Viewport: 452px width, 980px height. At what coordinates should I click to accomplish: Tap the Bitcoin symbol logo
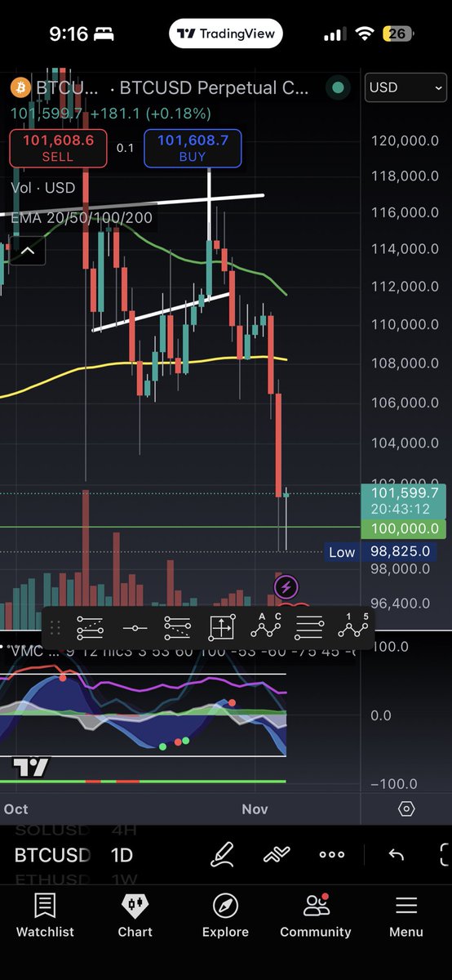[20, 87]
